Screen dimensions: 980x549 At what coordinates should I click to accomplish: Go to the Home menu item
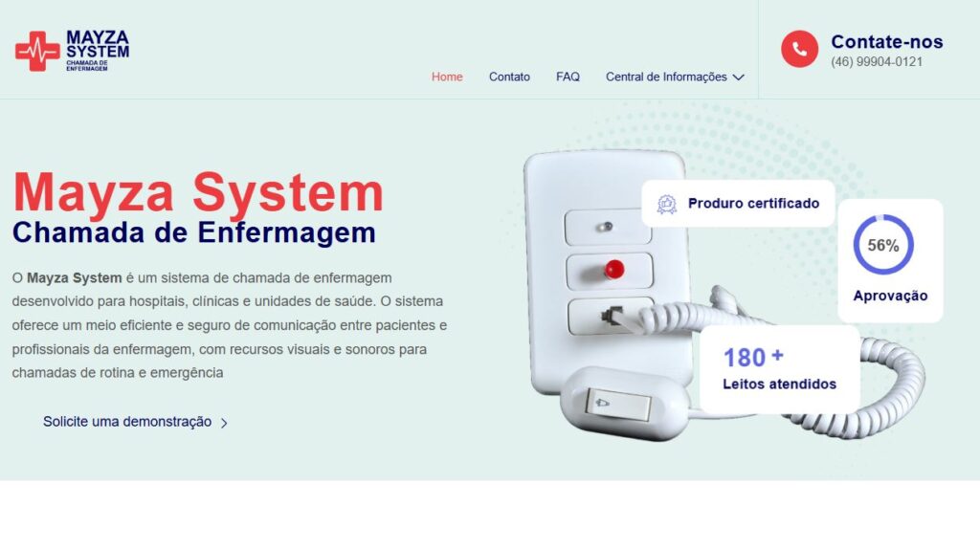pos(447,77)
